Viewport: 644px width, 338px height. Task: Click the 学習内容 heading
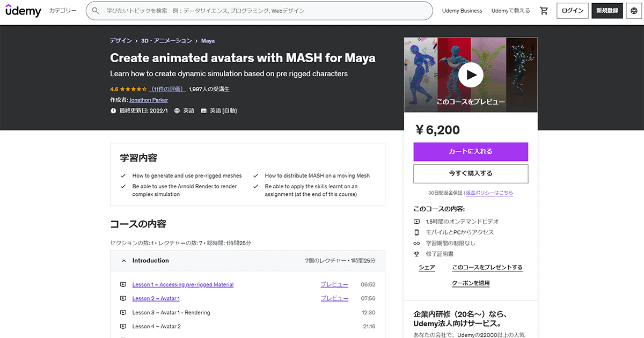click(x=138, y=158)
